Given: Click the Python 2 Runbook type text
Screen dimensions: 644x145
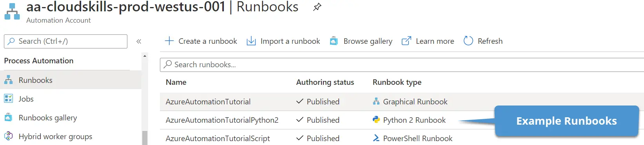Looking at the screenshot, I should coord(414,120).
